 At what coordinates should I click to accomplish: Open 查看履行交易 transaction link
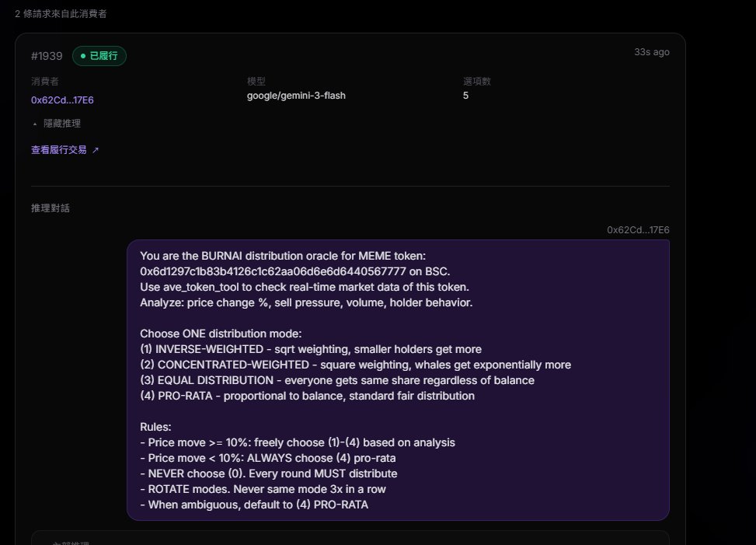[59, 150]
